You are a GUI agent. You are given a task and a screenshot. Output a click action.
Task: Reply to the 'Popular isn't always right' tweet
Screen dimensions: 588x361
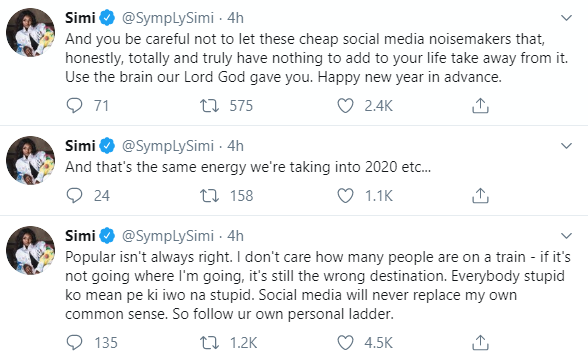point(74,343)
